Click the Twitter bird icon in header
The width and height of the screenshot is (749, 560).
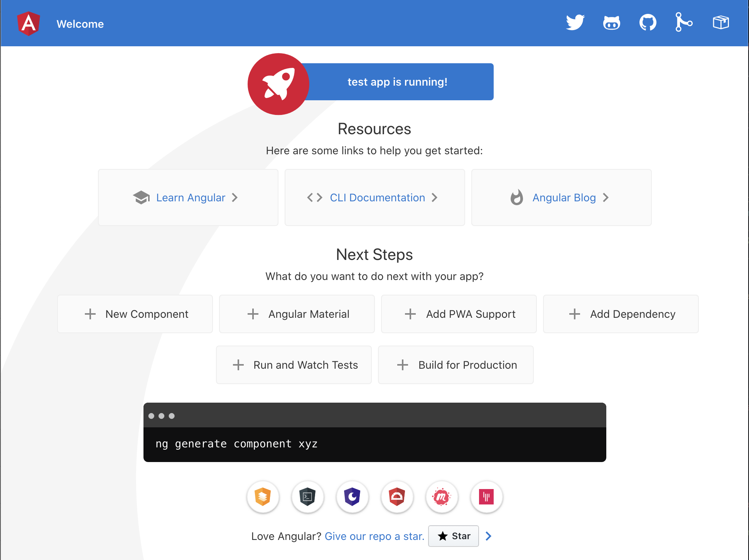pos(575,23)
